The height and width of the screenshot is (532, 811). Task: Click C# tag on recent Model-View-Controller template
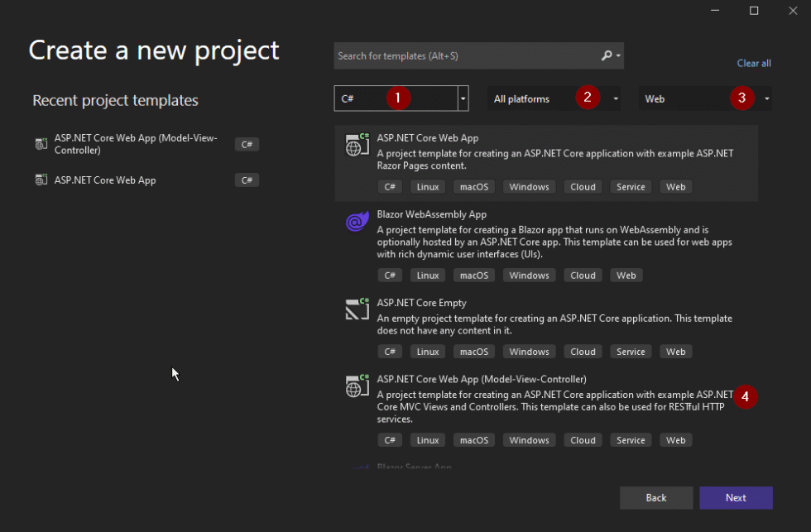[247, 144]
